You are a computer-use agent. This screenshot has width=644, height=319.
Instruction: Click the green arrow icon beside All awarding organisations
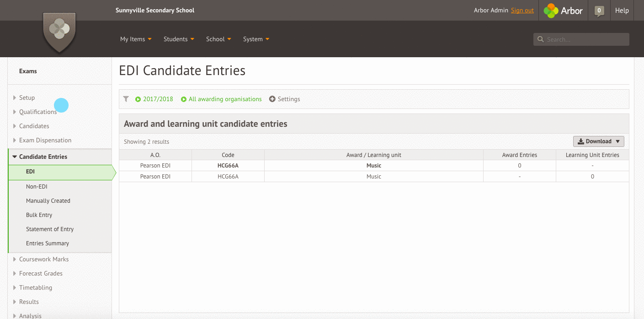pyautogui.click(x=184, y=99)
